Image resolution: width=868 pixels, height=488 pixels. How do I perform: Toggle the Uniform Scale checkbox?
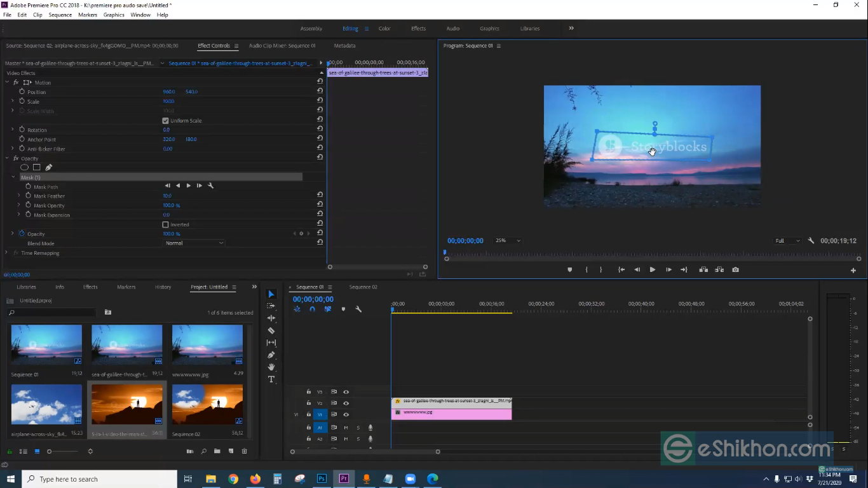(166, 121)
